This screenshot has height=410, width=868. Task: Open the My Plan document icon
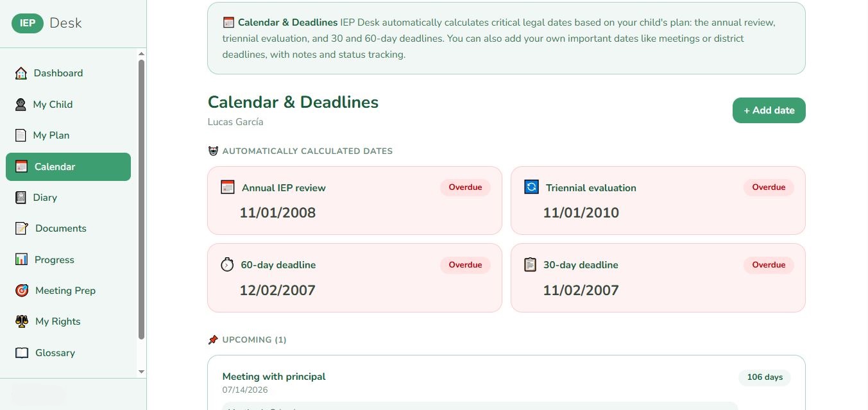coord(21,135)
